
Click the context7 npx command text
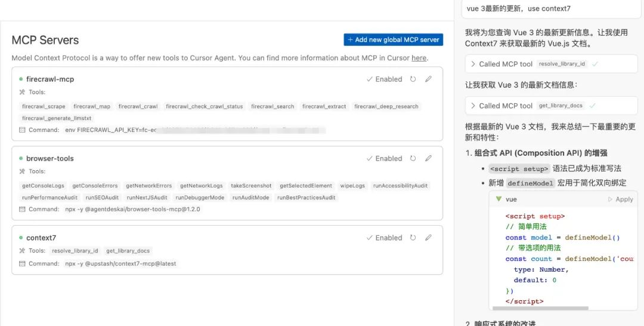tap(120, 263)
